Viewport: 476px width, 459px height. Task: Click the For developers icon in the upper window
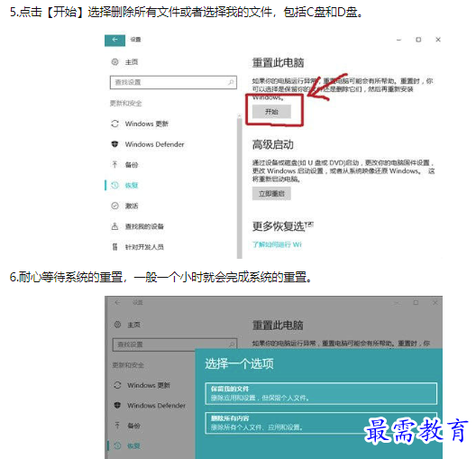pos(114,247)
